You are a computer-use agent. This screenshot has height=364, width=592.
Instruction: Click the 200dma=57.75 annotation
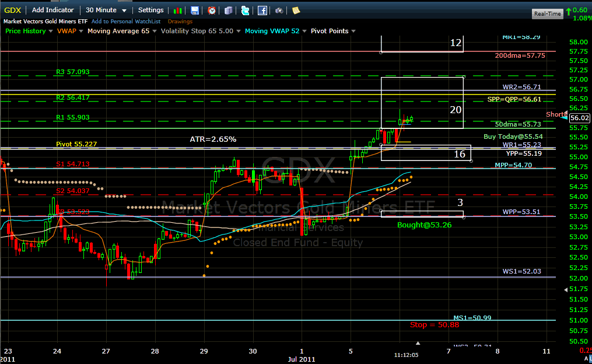[x=520, y=55]
